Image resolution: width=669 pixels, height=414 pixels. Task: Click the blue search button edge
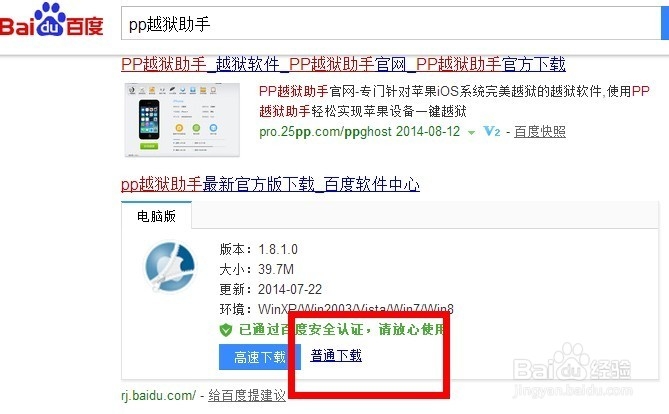point(665,23)
